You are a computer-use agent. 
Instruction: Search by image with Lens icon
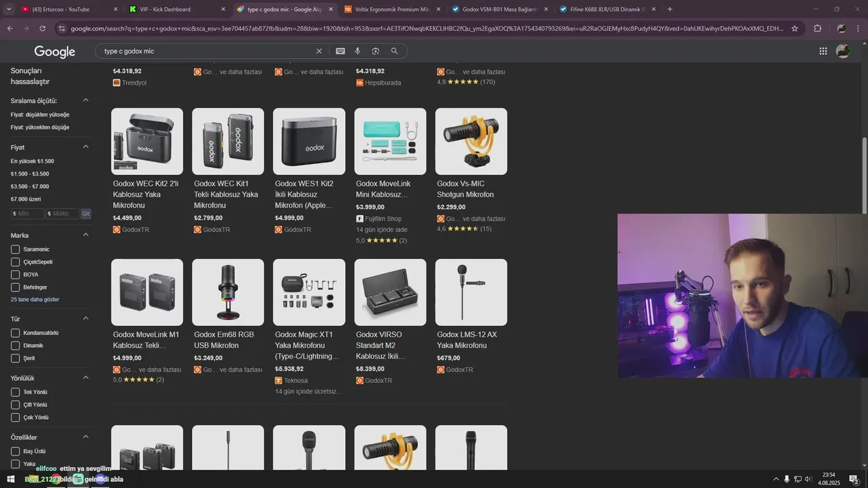click(376, 51)
